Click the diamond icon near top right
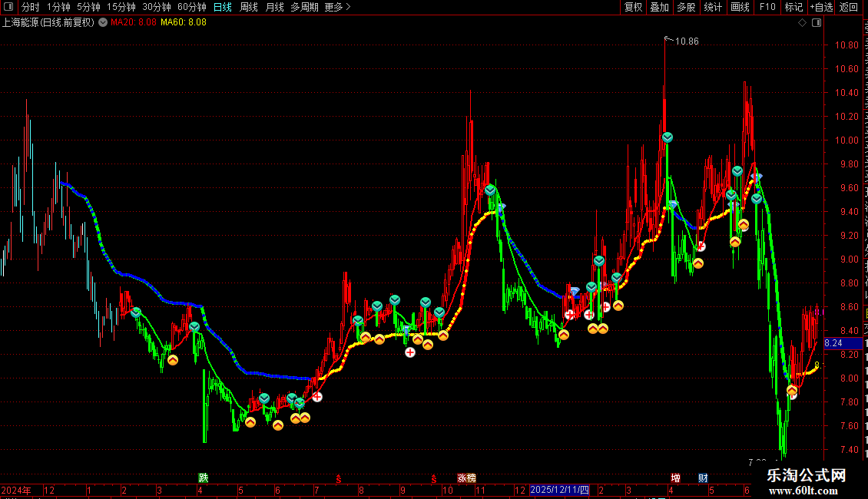Viewport: 868px width, 499px height. (802, 23)
